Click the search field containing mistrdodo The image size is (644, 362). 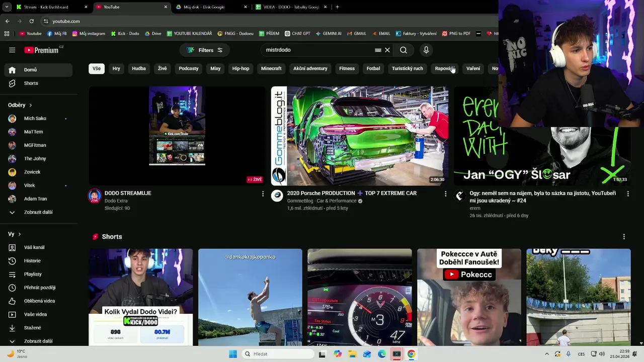tap(318, 50)
